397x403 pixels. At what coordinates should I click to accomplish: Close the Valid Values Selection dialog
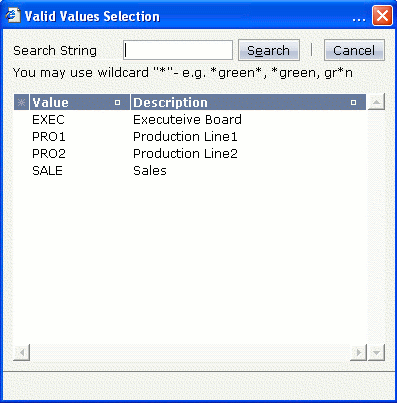tap(382, 16)
